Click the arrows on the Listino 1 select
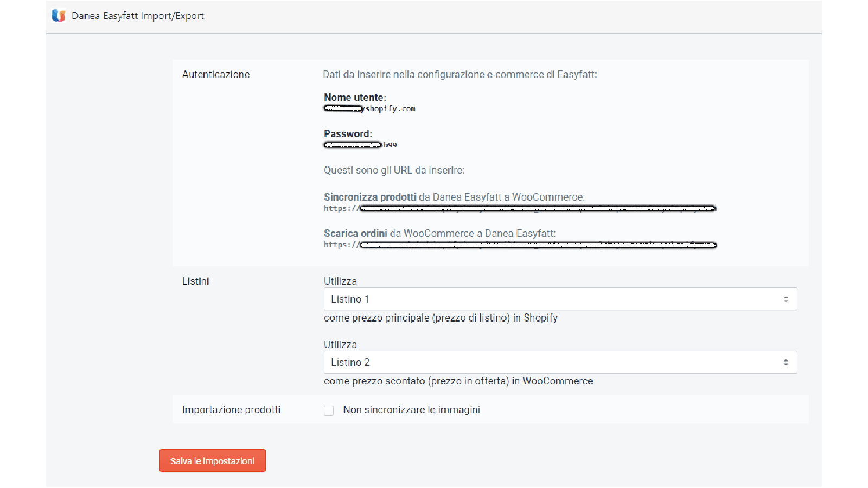868x488 pixels. pos(786,299)
